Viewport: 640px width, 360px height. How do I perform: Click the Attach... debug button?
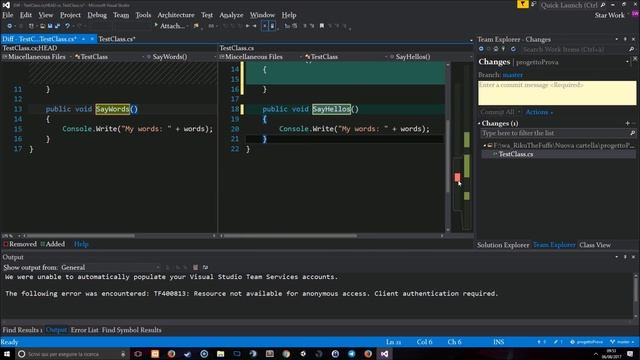[169, 26]
